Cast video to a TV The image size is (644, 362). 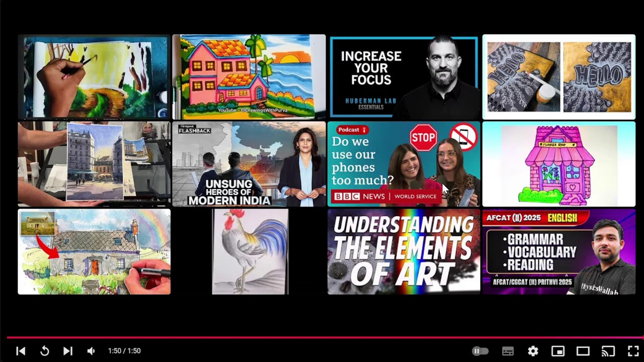[x=608, y=351]
